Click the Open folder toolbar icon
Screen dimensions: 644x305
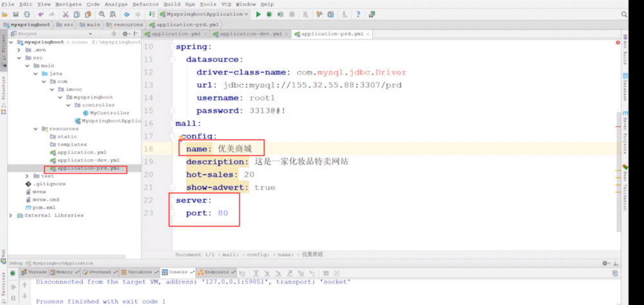click(5, 14)
